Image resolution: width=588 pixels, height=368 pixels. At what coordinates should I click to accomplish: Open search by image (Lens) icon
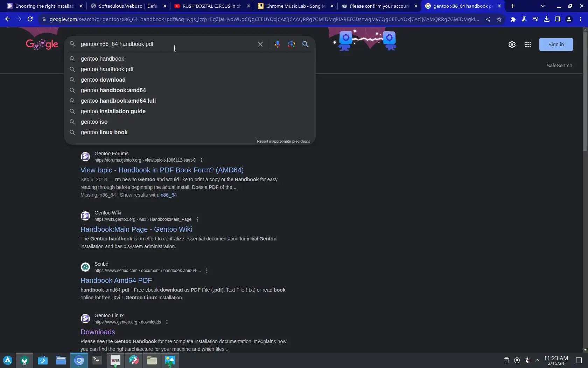[x=291, y=44]
